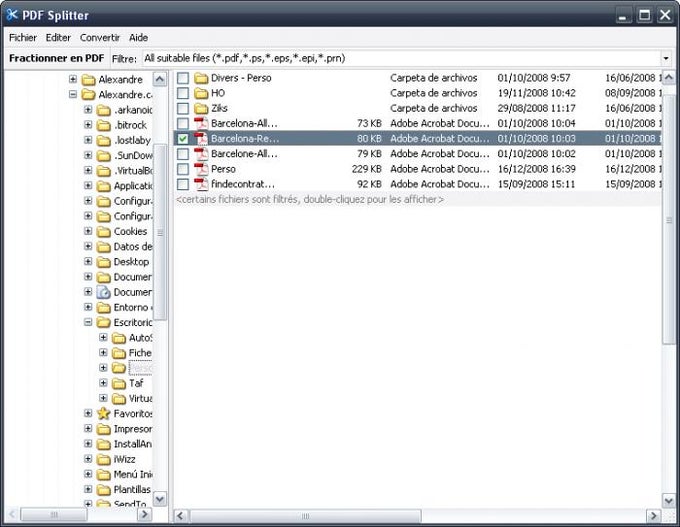Click the Perso file name
The image size is (680, 527).
point(223,169)
